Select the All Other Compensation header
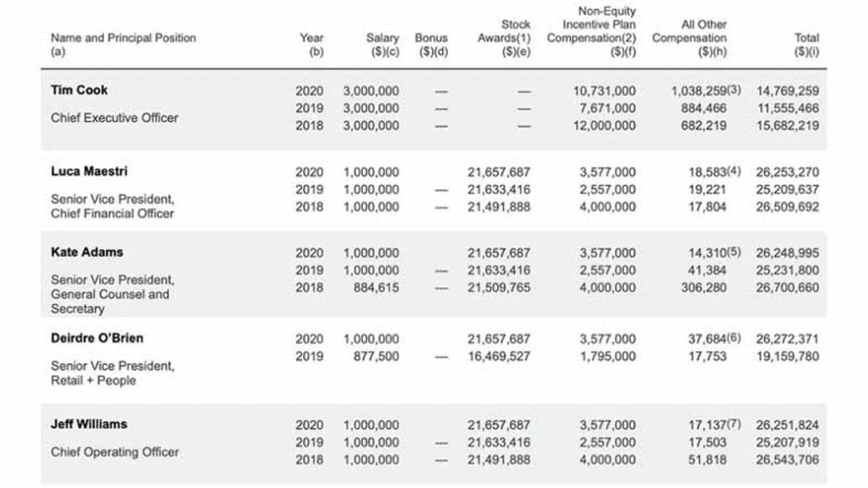The image size is (868, 488). pyautogui.click(x=689, y=38)
